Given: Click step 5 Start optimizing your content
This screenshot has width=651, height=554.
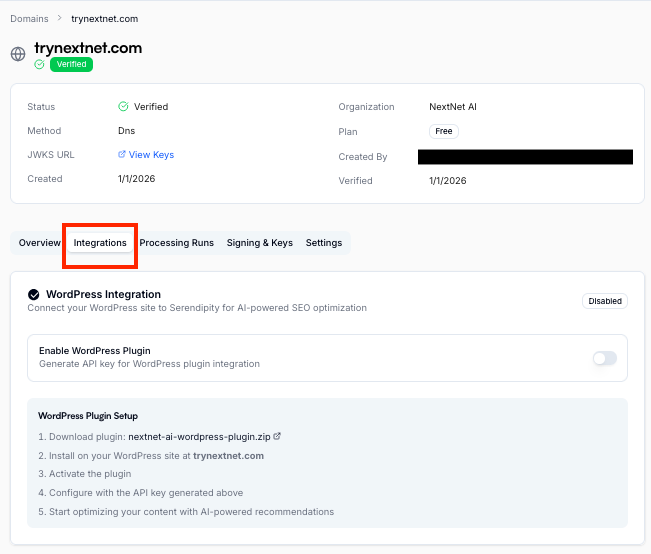Looking at the screenshot, I should [x=186, y=512].
